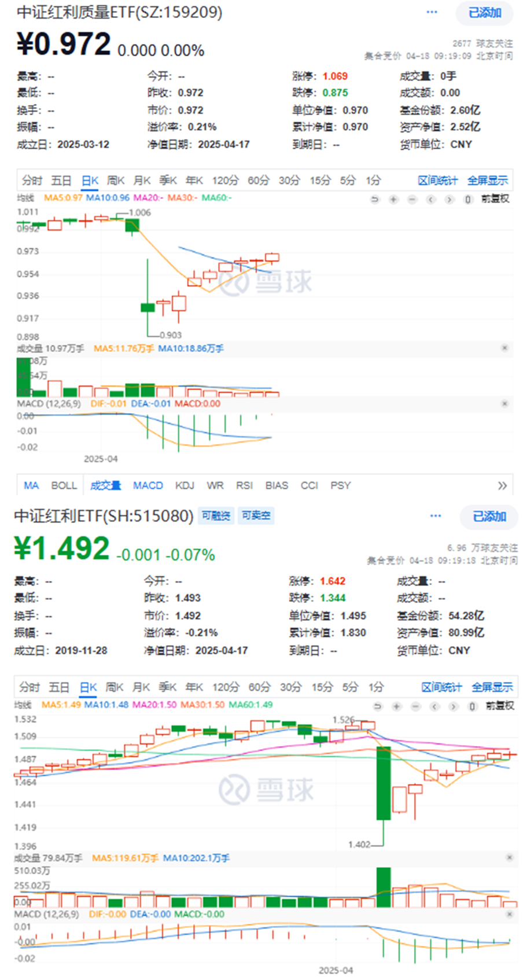Switch 515080 chart to 分时 tab
This screenshot has height=980, width=527.
[30, 687]
